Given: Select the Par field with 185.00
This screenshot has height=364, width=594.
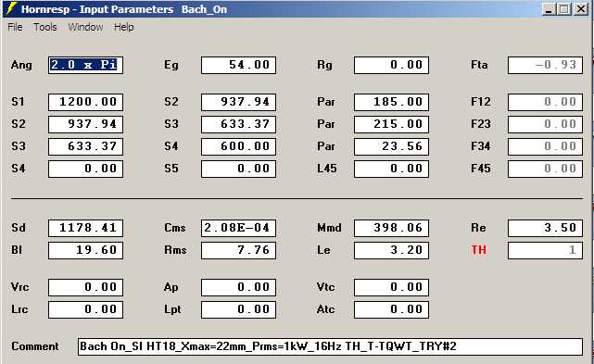Looking at the screenshot, I should pos(391,102).
